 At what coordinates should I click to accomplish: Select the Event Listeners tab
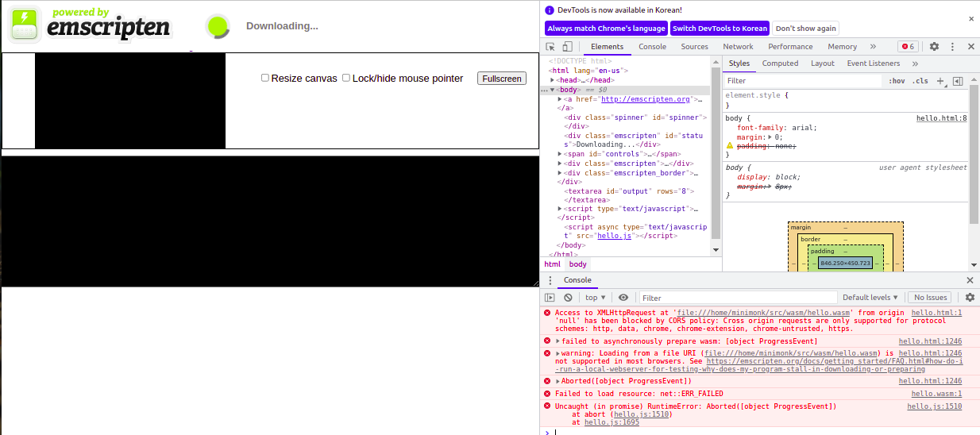pos(874,64)
